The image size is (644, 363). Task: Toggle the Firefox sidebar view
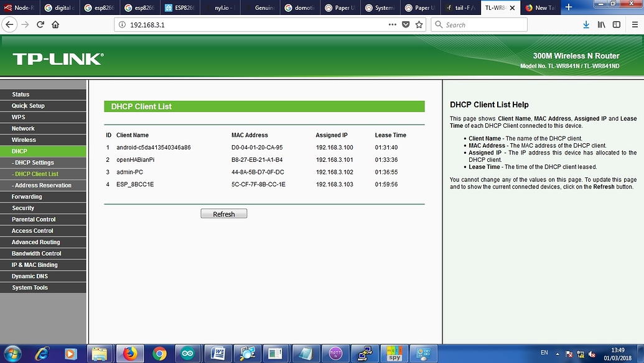(x=616, y=25)
